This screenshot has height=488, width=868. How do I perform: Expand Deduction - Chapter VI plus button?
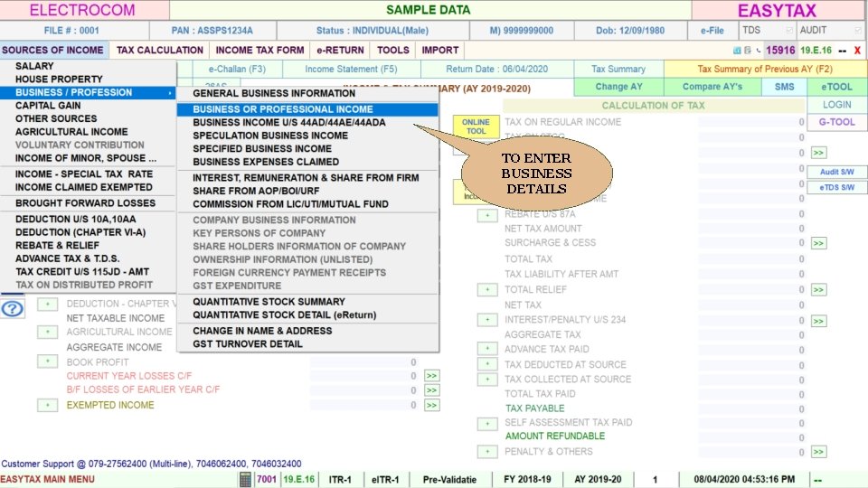(48, 304)
